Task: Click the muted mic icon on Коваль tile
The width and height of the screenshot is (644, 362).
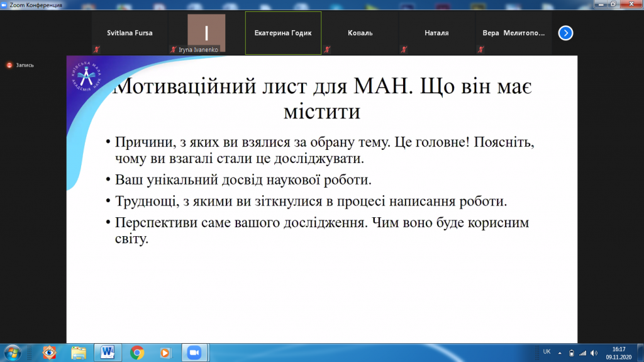Action: pos(327,50)
